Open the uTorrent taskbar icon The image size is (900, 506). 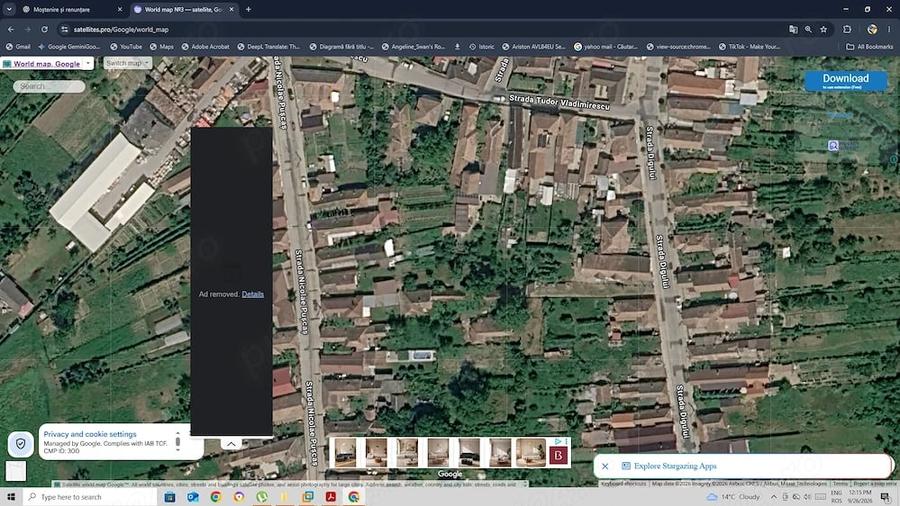coord(262,497)
